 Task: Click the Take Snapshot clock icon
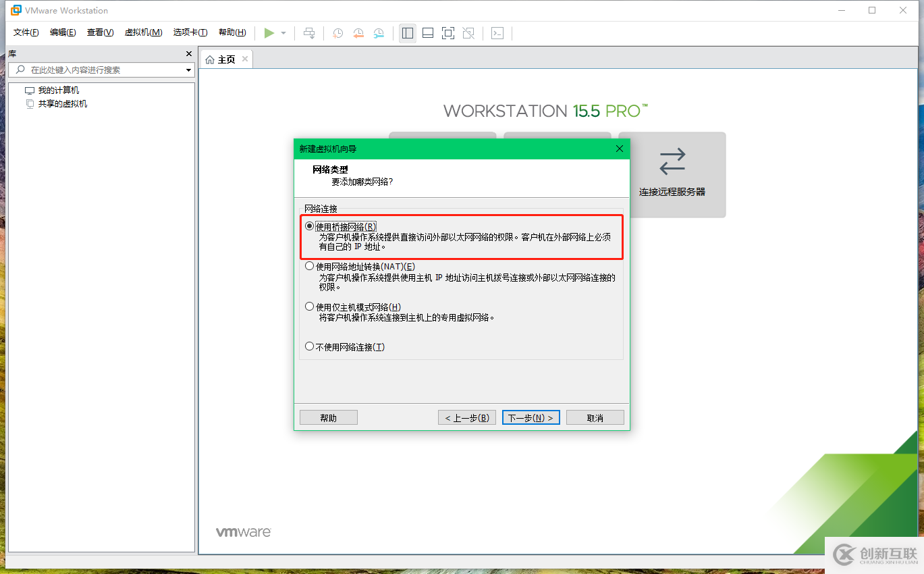pyautogui.click(x=337, y=32)
